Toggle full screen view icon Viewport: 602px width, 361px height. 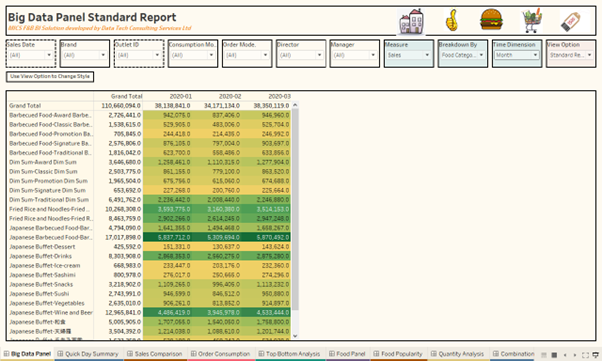click(x=585, y=355)
